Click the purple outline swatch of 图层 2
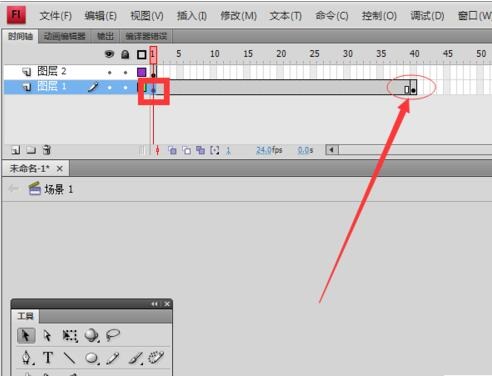Screen dimensions: 492x376 pyautogui.click(x=142, y=72)
